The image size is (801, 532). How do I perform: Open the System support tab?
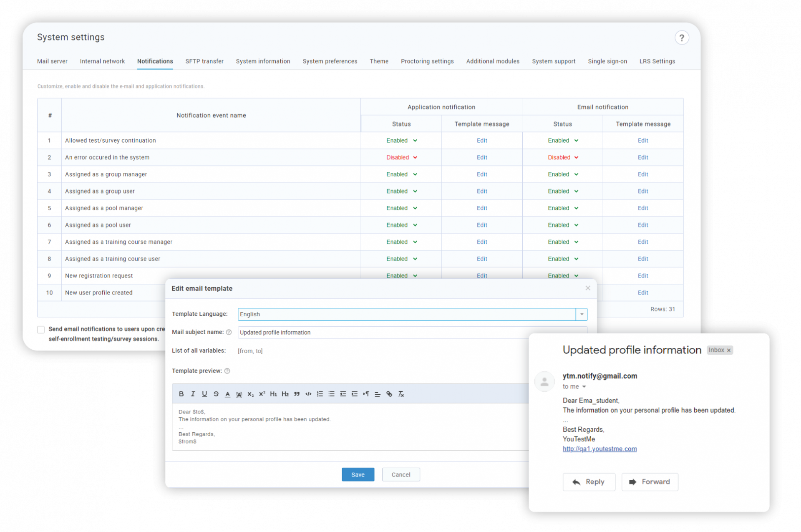pyautogui.click(x=554, y=61)
